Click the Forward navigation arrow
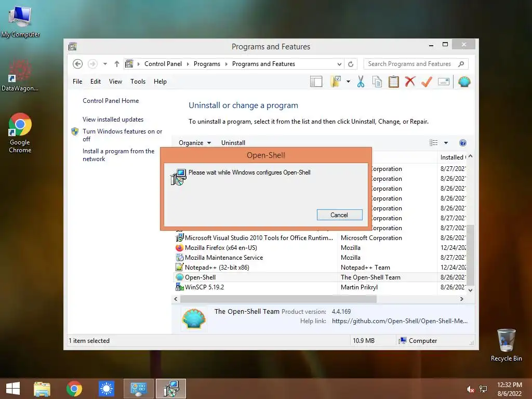532x399 pixels. [92, 64]
